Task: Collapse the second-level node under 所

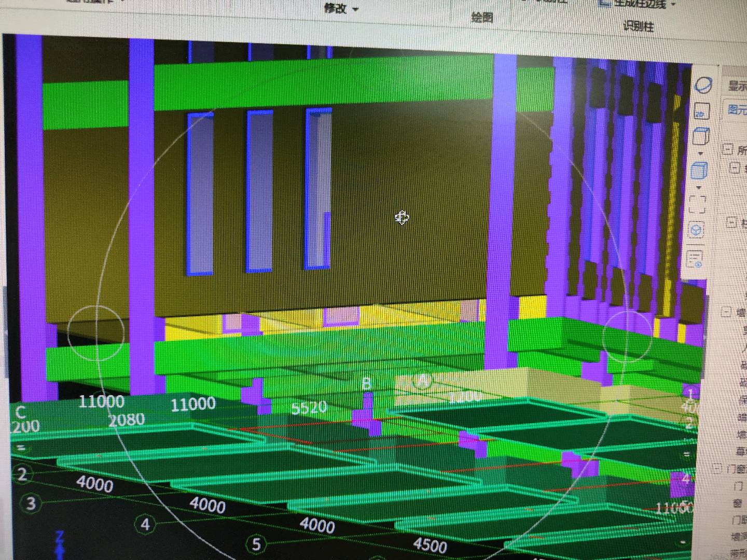Action: (x=735, y=167)
